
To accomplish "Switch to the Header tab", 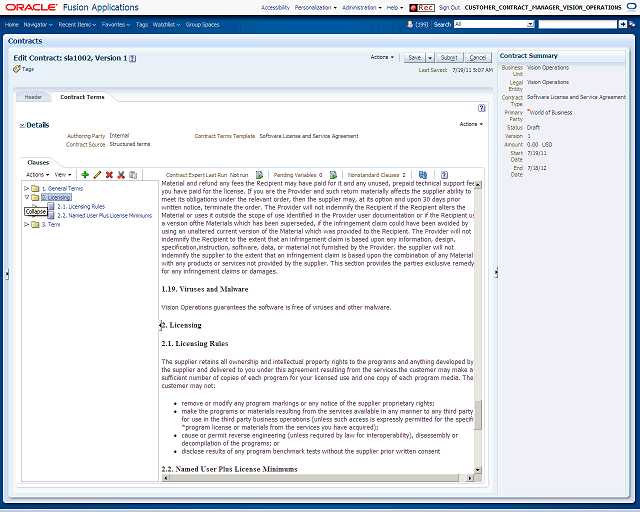I will [x=33, y=97].
